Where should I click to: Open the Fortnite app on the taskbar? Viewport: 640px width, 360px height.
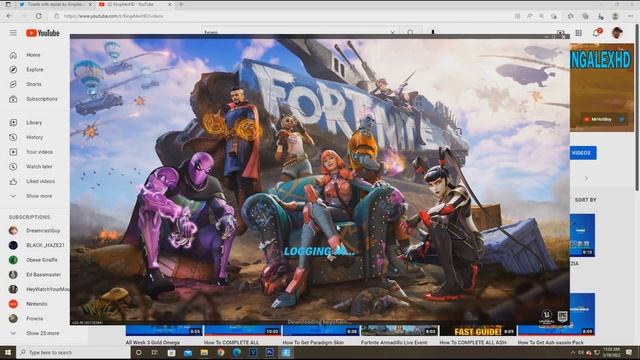click(x=286, y=353)
